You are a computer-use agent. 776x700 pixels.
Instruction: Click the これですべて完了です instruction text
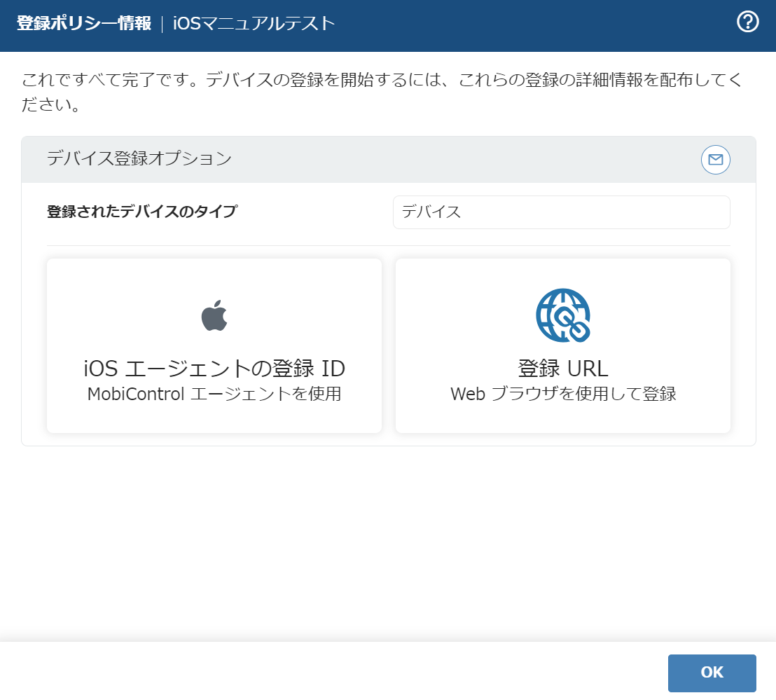point(382,92)
